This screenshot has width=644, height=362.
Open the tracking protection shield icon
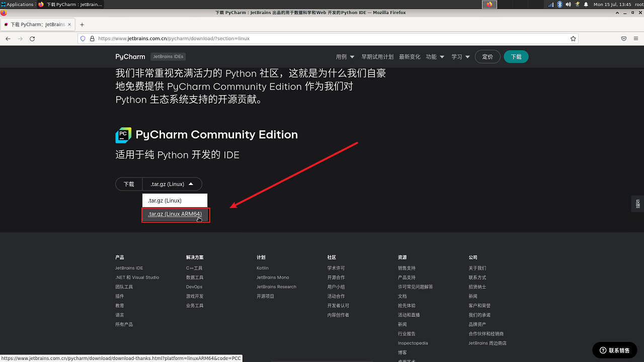[83, 39]
